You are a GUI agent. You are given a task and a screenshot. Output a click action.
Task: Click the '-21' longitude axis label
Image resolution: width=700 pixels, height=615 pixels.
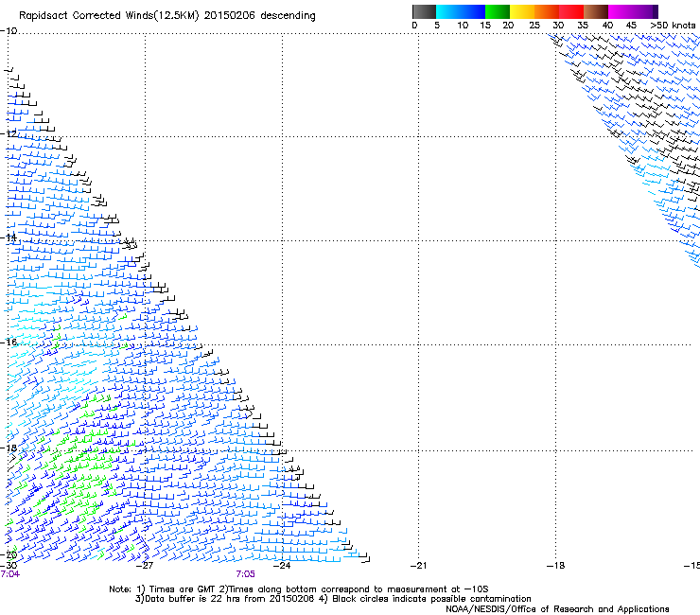click(418, 566)
